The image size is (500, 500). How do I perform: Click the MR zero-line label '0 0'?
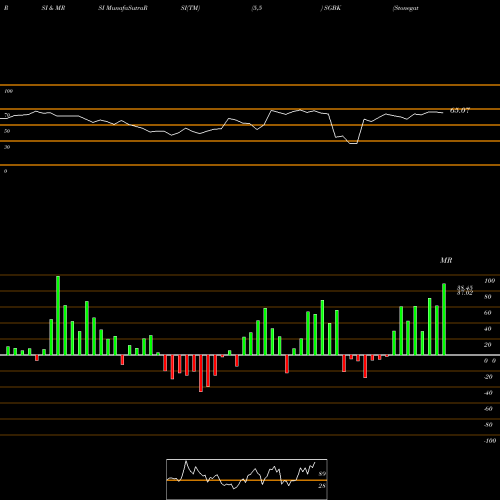coord(490,361)
